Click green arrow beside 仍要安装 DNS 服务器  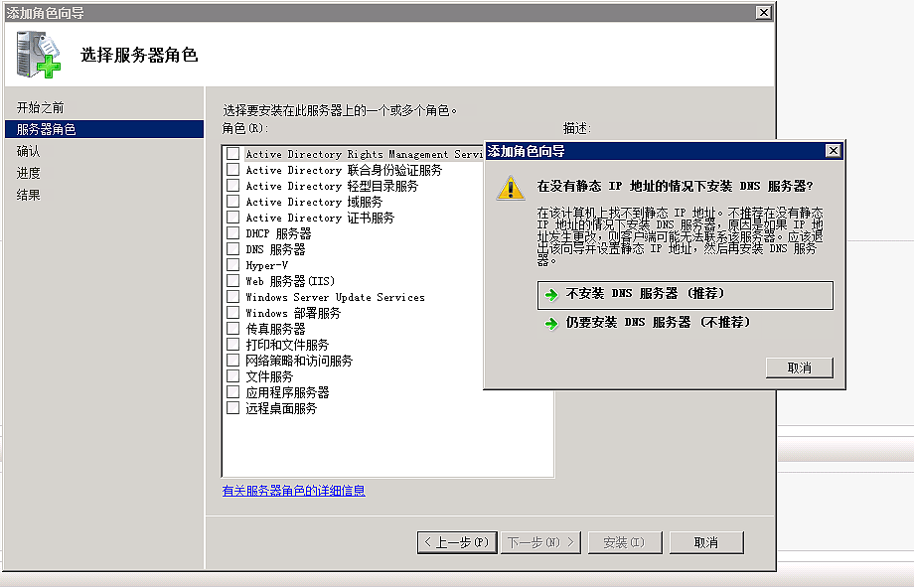click(x=550, y=323)
